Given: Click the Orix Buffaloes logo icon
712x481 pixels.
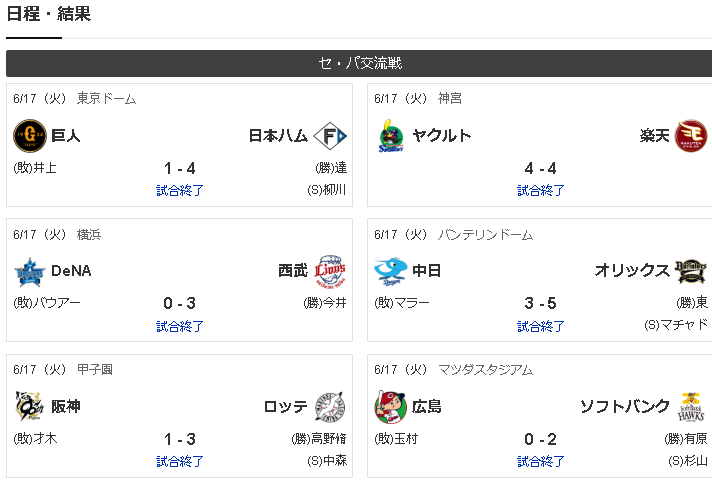Looking at the screenshot, I should coord(690,271).
